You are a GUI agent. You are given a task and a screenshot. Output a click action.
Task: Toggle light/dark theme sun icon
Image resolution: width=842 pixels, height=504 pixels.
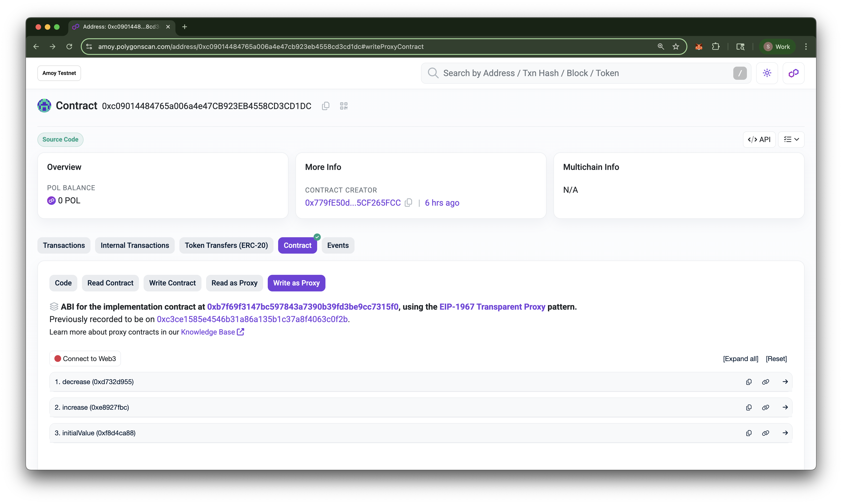[x=767, y=73]
